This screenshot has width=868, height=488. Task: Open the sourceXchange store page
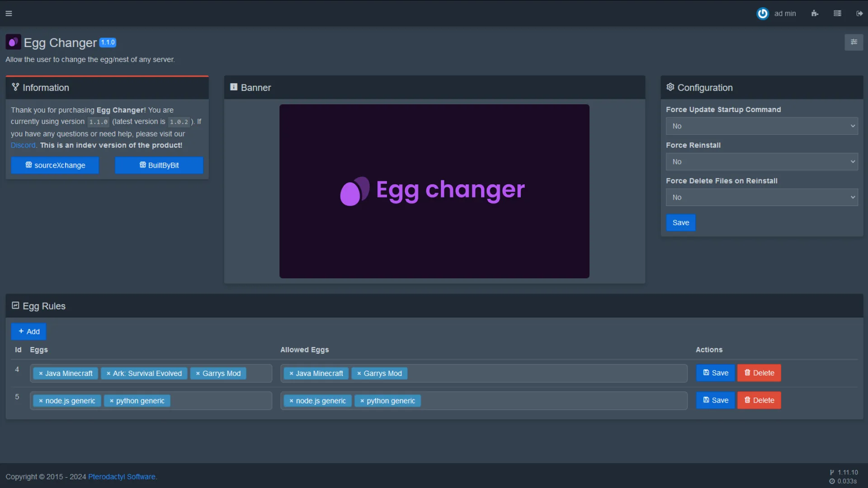point(55,165)
